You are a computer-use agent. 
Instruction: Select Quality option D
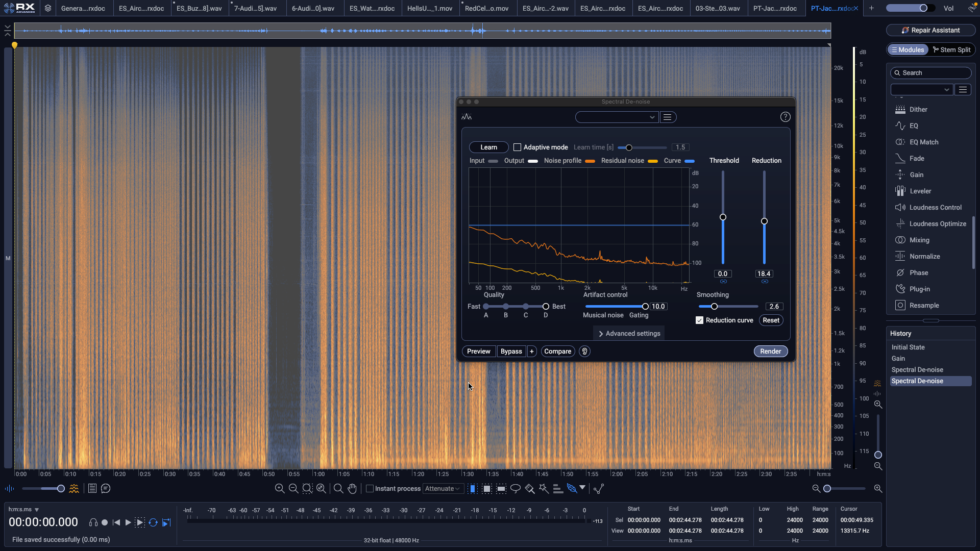[546, 307]
